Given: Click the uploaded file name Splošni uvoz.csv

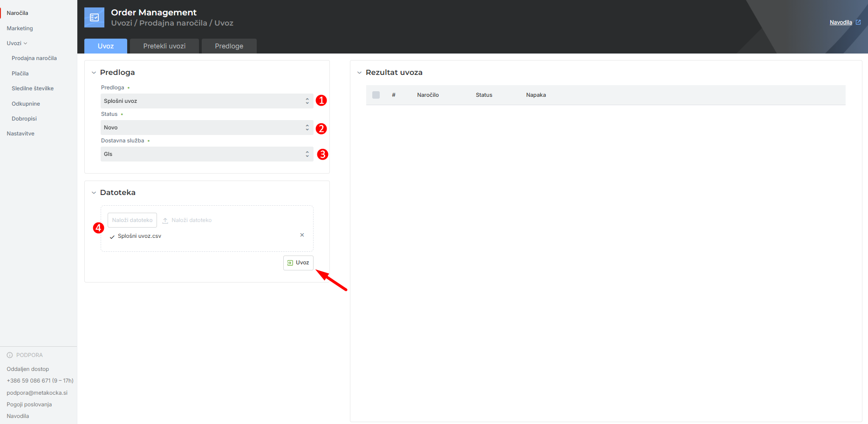Looking at the screenshot, I should pyautogui.click(x=139, y=236).
